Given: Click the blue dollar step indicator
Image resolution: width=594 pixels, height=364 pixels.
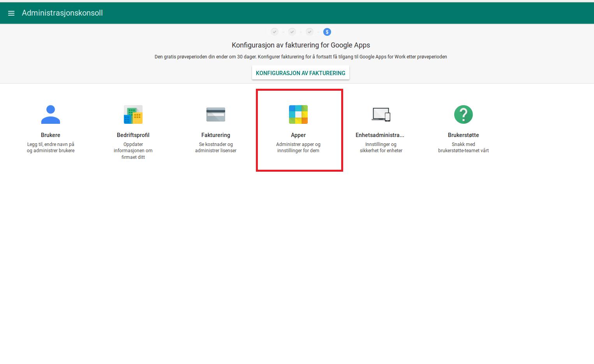Looking at the screenshot, I should (x=327, y=32).
